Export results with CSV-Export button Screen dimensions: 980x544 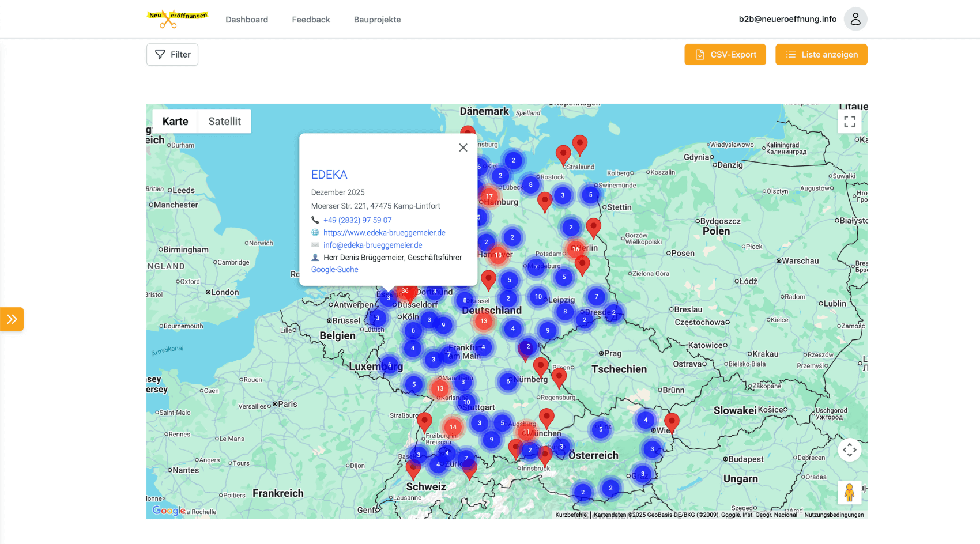coord(725,55)
